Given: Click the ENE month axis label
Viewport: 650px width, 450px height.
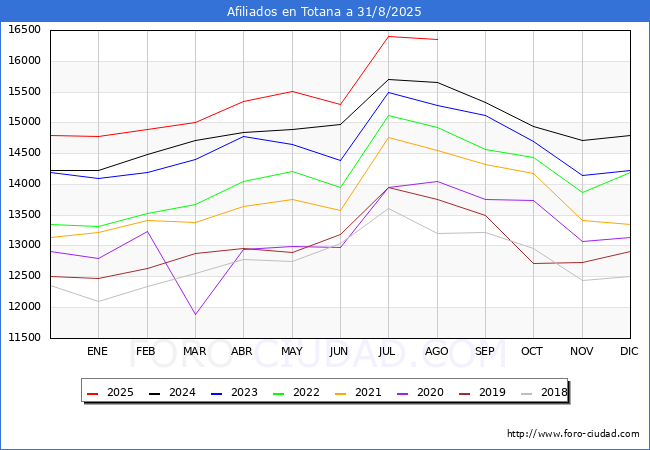Looking at the screenshot, I should pyautogui.click(x=97, y=351).
